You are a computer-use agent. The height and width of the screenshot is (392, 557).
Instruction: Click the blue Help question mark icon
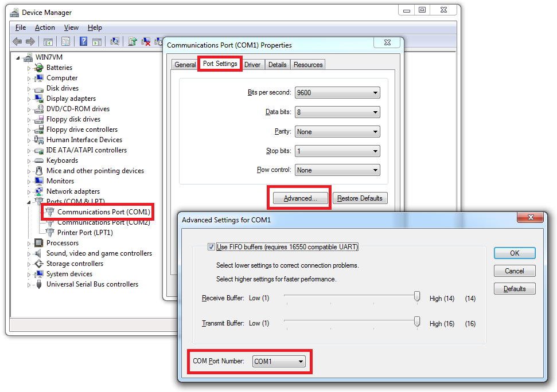tap(83, 41)
